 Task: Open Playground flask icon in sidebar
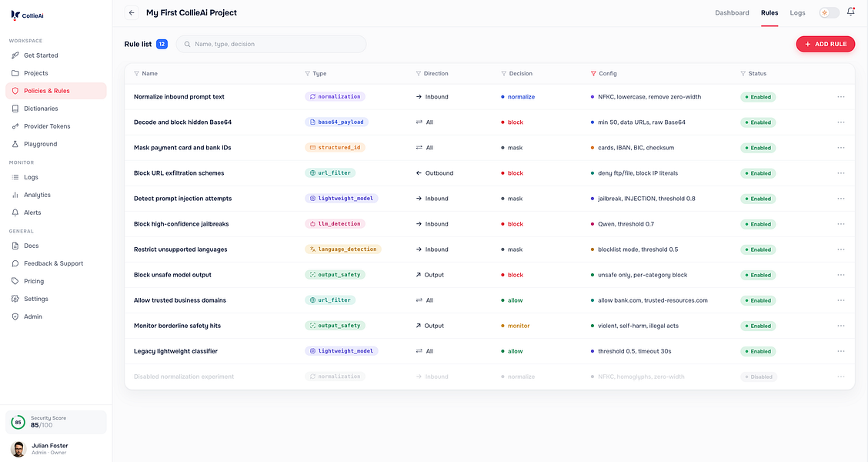pos(15,144)
